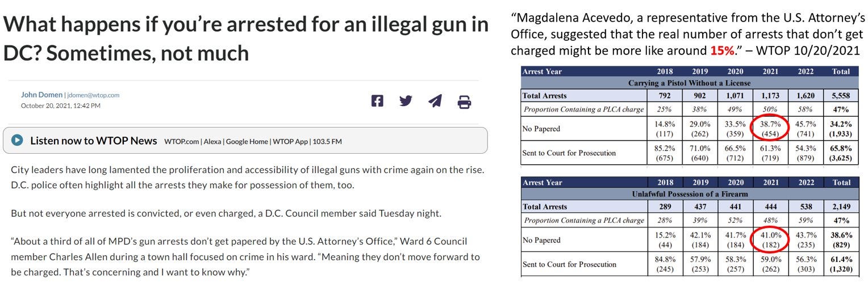Click the 59.0% (262) prosecution cell
The width and height of the screenshot is (868, 283).
tap(770, 264)
